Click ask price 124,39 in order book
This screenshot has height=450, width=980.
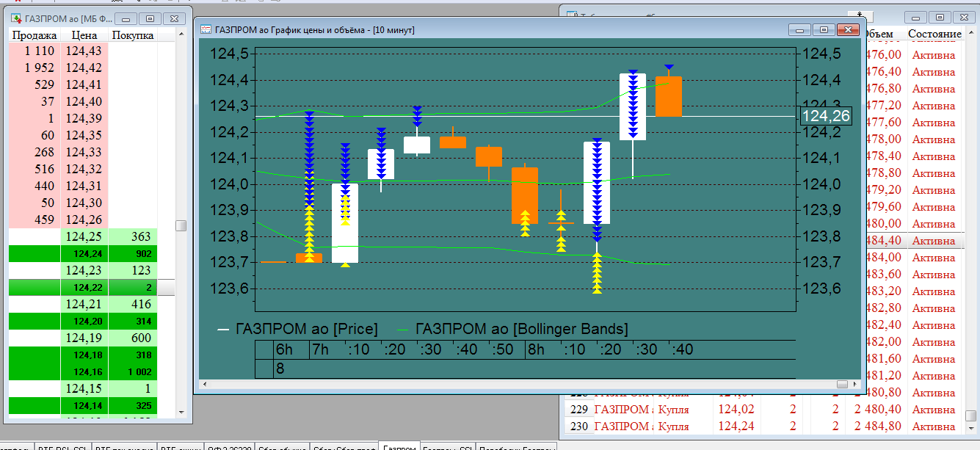tap(84, 119)
